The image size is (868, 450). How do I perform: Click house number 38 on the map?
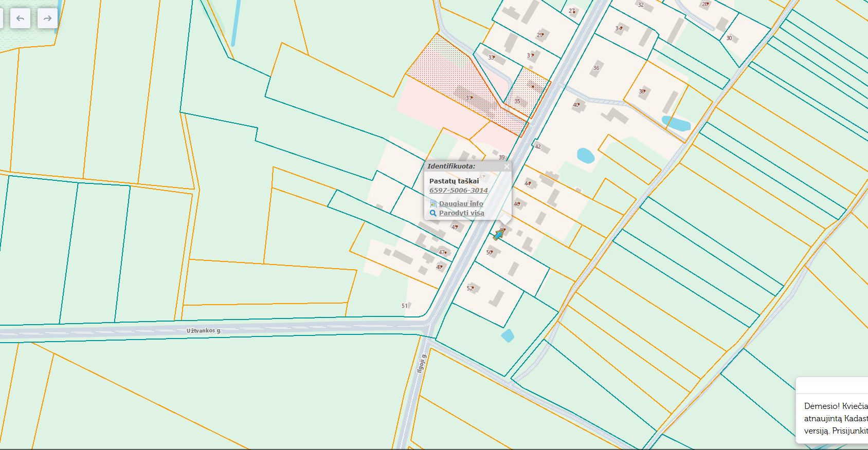(642, 91)
